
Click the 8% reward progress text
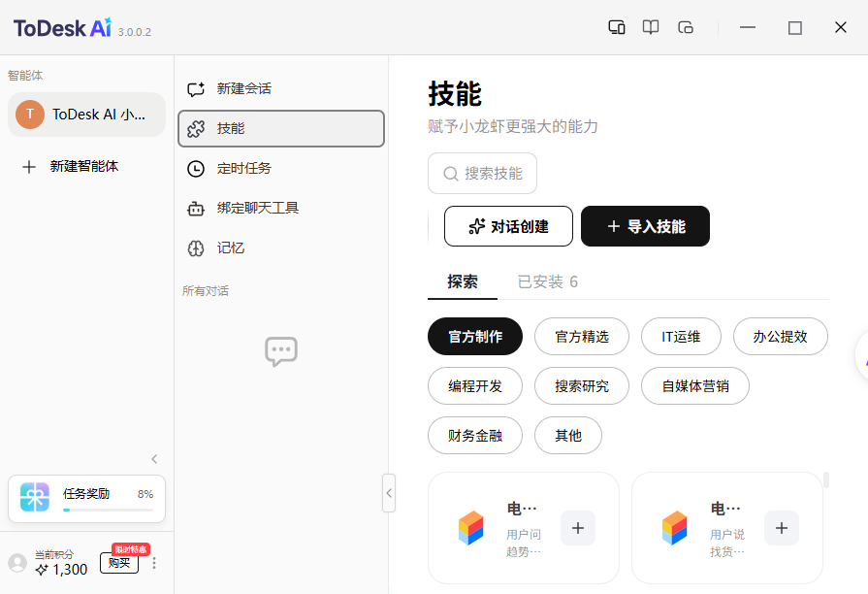click(145, 494)
